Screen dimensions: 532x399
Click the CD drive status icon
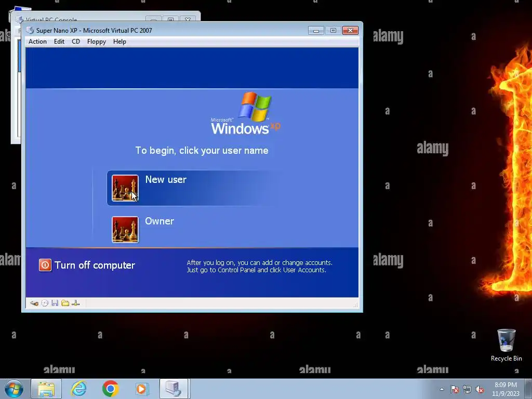pos(45,303)
